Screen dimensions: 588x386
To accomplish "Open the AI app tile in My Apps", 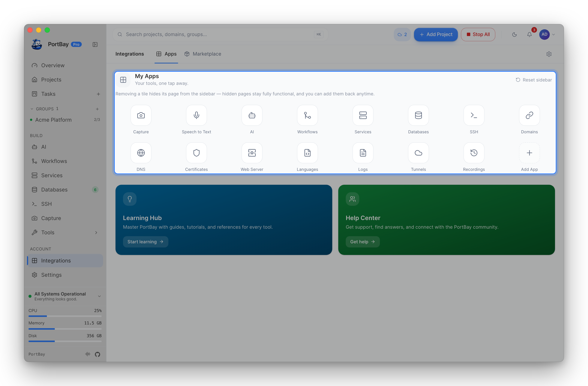I will pos(252,115).
